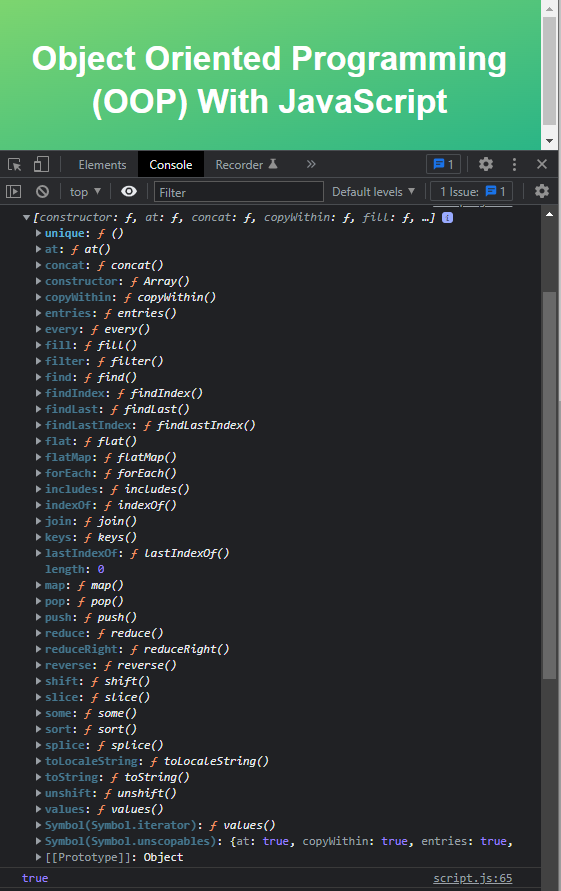Expand the join function entry
This screenshot has width=561, height=891.
pos(38,521)
